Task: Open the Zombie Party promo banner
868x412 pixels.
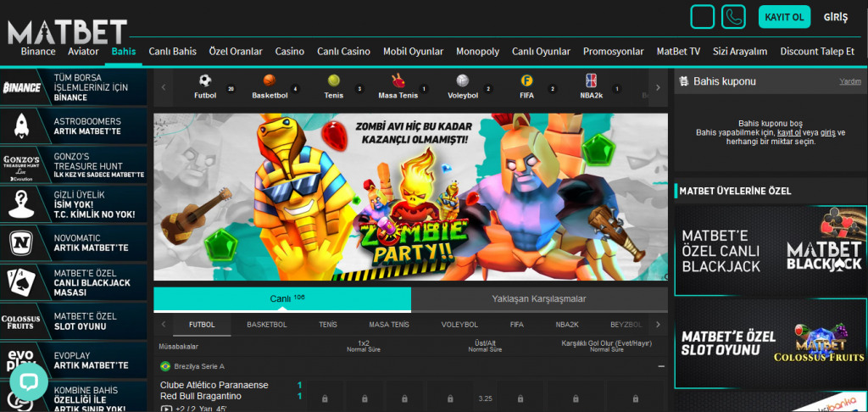Action: pyautogui.click(x=411, y=198)
